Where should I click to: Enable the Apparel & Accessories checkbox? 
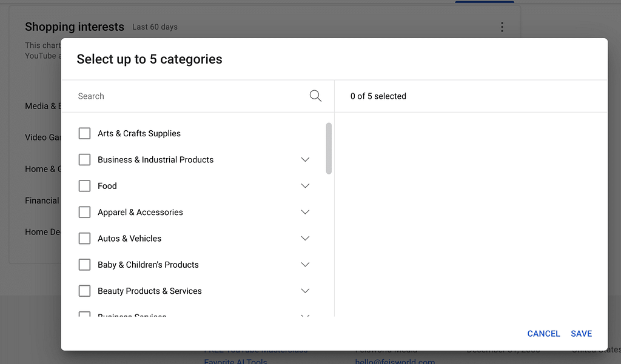tap(85, 212)
